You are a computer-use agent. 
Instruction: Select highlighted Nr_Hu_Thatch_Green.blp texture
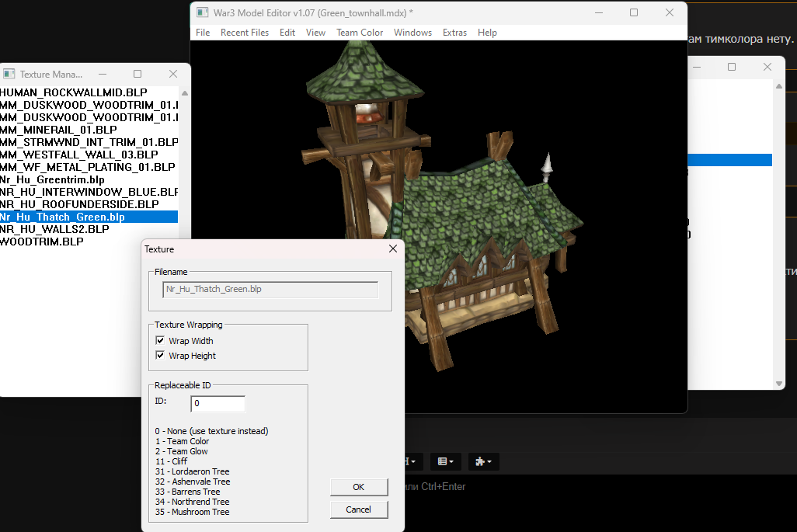(89, 217)
